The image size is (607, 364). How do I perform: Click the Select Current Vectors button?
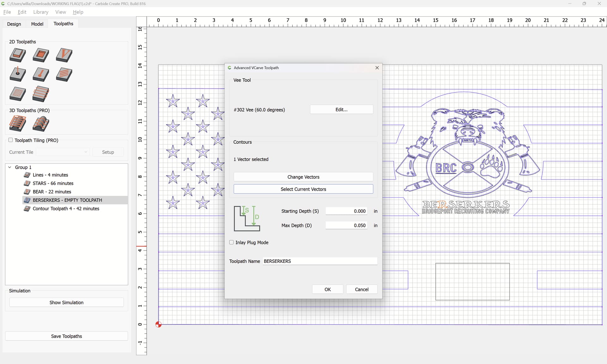(x=303, y=189)
